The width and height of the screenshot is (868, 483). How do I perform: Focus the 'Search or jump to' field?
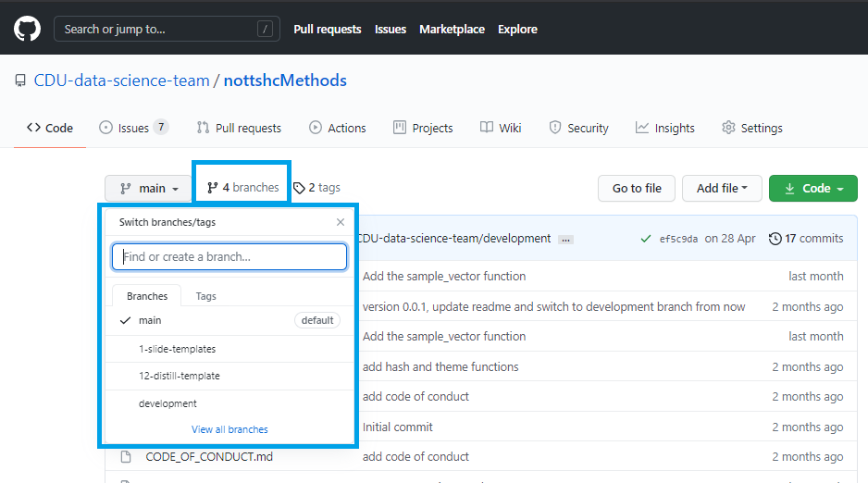coord(167,29)
